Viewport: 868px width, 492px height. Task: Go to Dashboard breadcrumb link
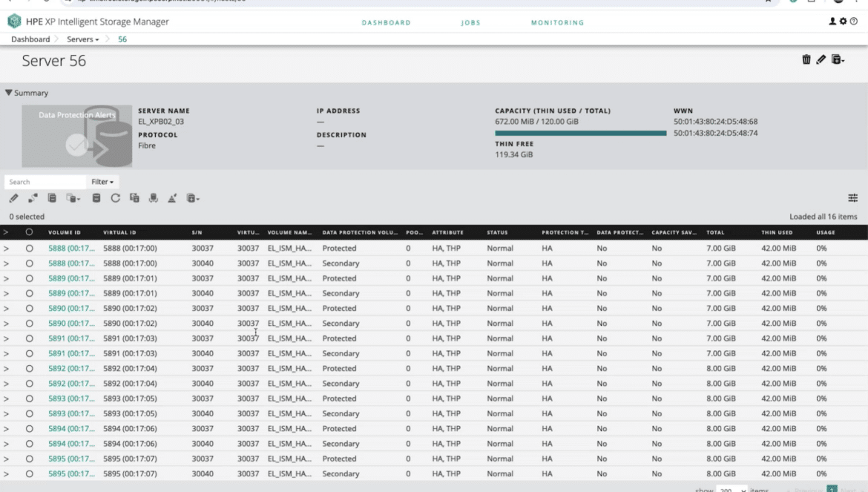tap(30, 39)
